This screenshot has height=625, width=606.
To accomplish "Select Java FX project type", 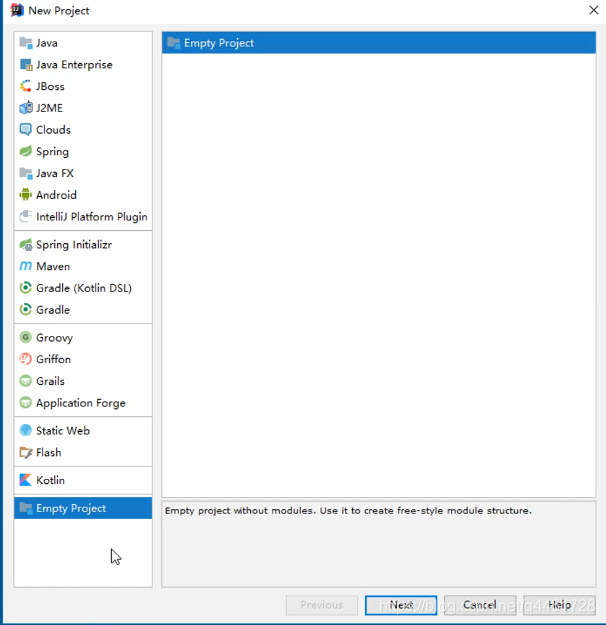I will 83,173.
